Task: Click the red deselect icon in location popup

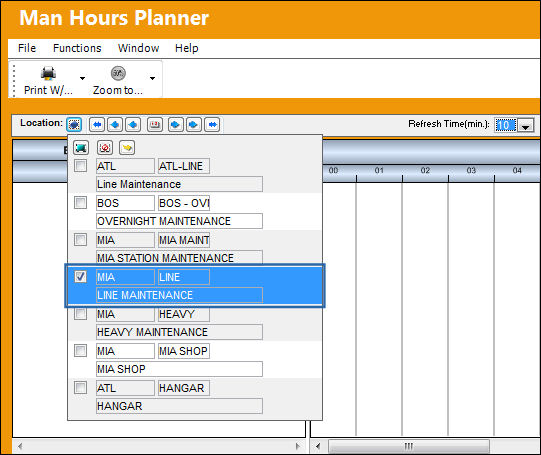Action: [105, 148]
